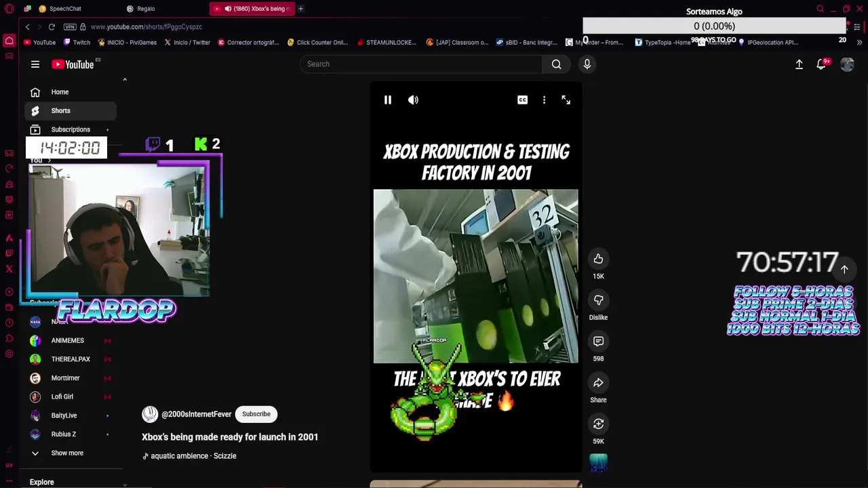Open ANIMEMES subscription channel
This screenshot has height=488, width=868.
(x=71, y=340)
